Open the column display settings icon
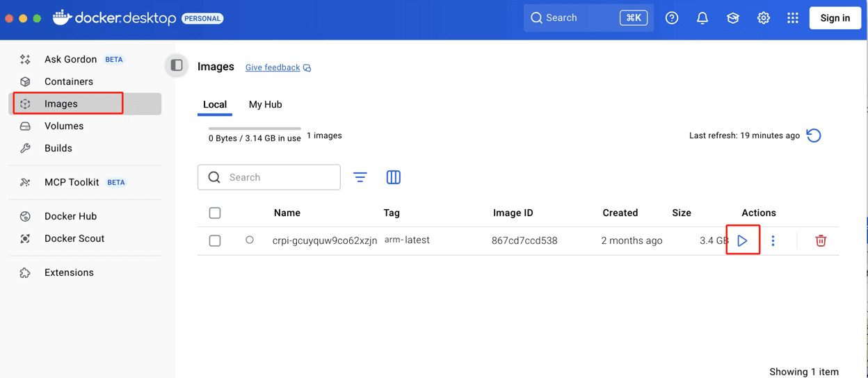868x378 pixels. 393,177
